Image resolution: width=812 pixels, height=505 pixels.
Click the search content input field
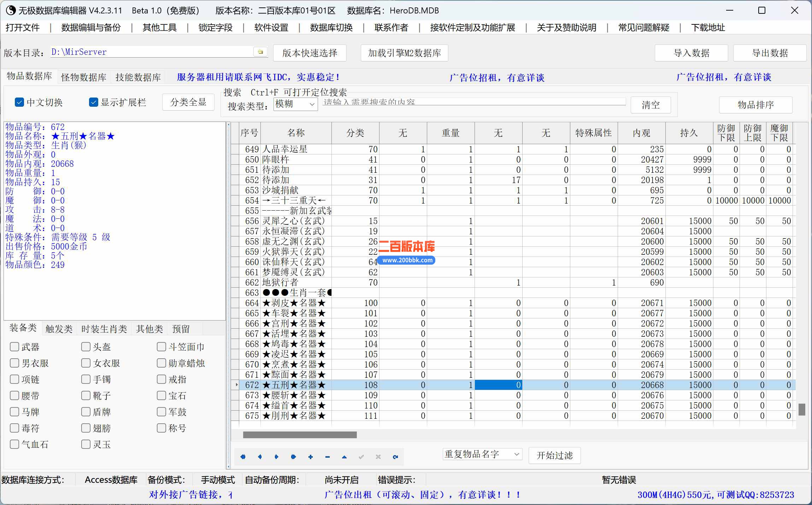[x=474, y=102]
